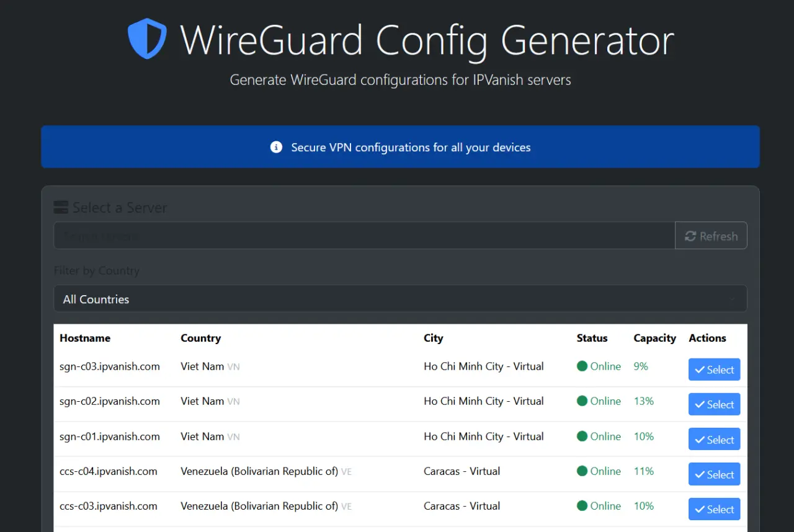Select the ccs-c04.ipvanish.com server
The image size is (794, 532).
pyautogui.click(x=714, y=474)
